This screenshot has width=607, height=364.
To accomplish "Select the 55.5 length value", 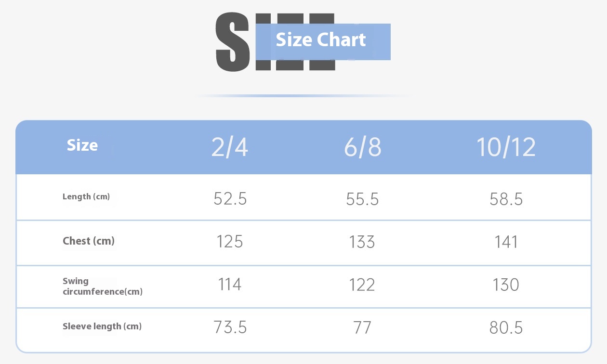I will click(x=362, y=198).
